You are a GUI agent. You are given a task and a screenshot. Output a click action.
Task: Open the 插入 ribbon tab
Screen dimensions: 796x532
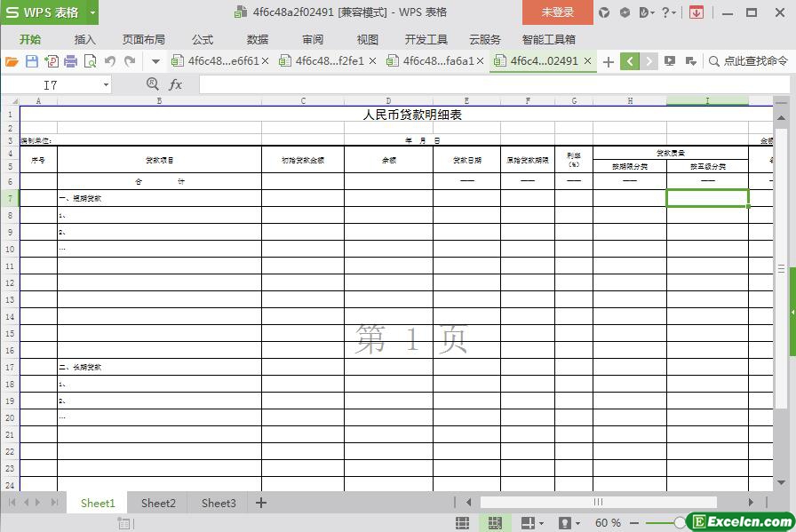[x=85, y=39]
